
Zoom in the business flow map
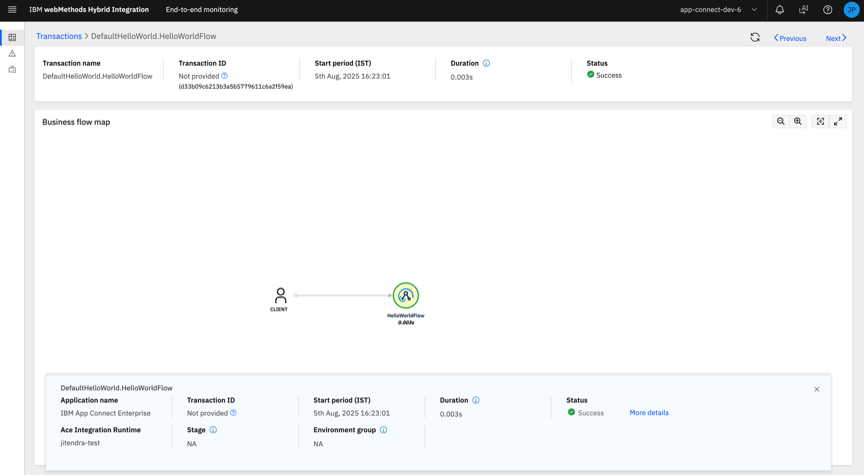click(x=798, y=122)
